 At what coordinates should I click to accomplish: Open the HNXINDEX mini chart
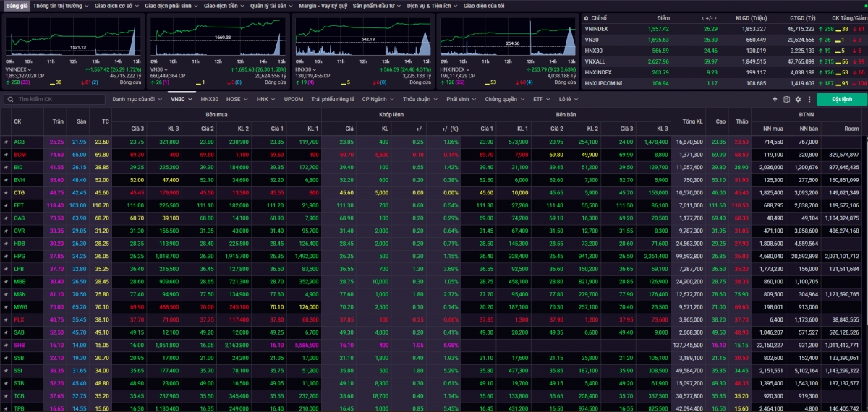507,36
